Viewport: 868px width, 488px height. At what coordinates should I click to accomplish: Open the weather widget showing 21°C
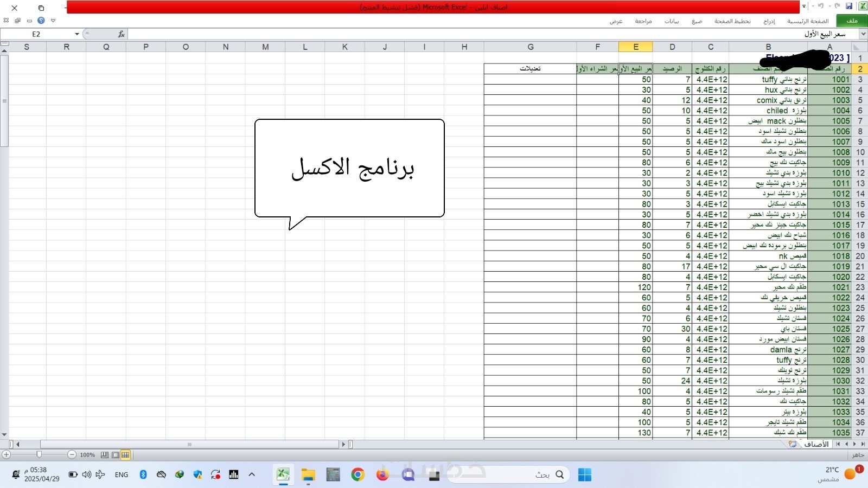pos(840,474)
